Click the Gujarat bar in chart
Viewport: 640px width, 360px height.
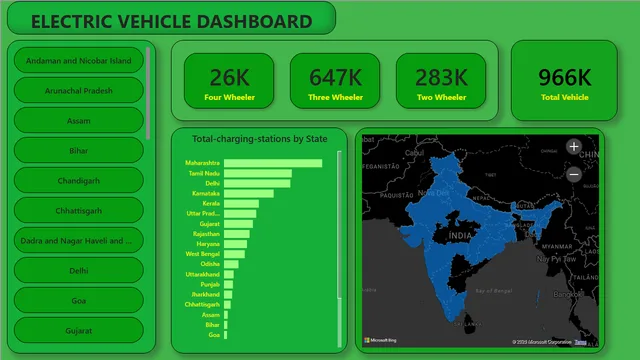pos(238,224)
